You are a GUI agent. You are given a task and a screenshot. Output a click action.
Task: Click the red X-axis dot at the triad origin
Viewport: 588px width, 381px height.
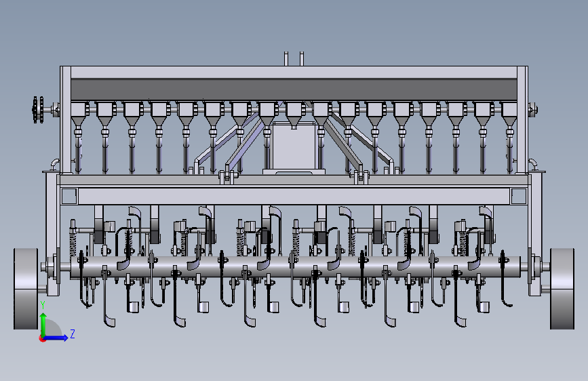(42, 338)
